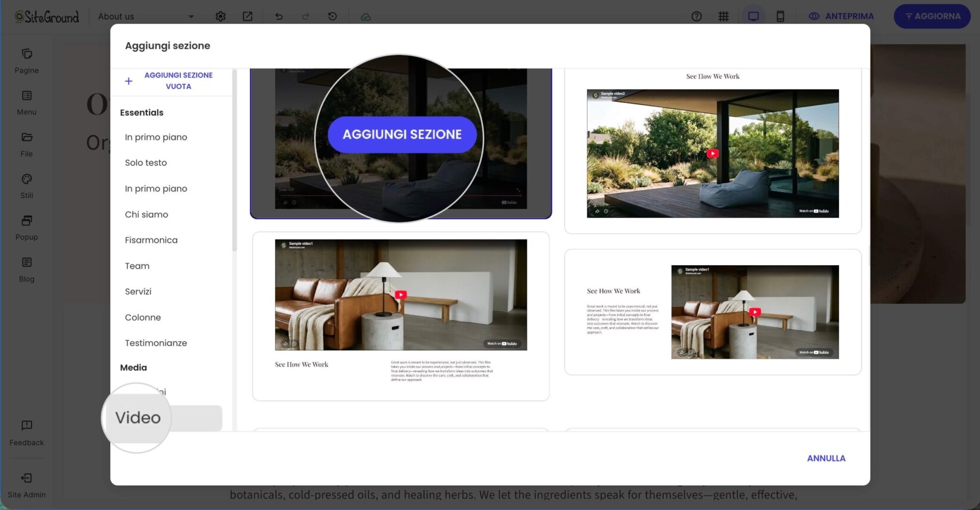Click the Media heading
Image resolution: width=980 pixels, height=510 pixels.
click(x=133, y=368)
